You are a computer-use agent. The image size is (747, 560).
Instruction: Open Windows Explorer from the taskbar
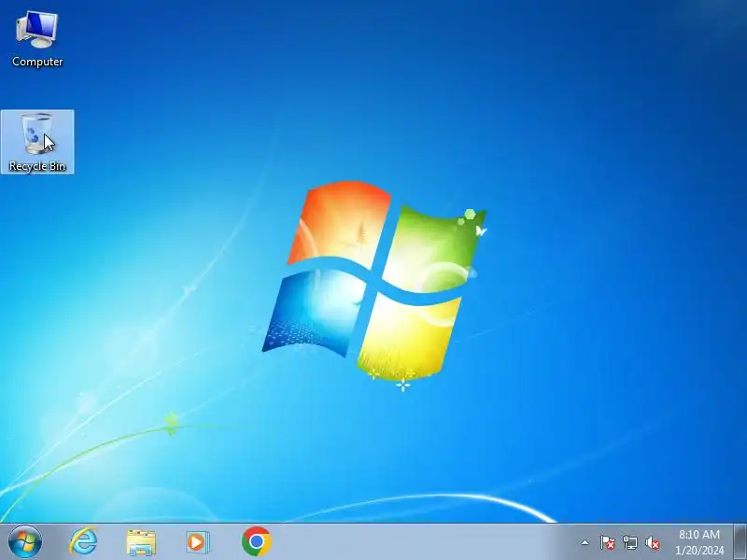point(141,542)
